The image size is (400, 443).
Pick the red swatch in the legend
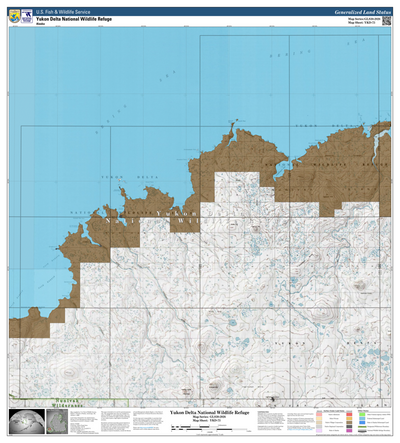coord(349,414)
